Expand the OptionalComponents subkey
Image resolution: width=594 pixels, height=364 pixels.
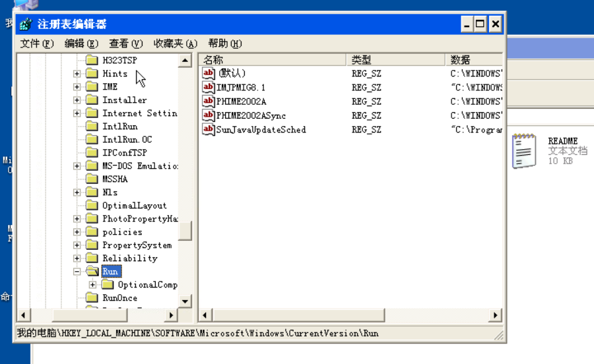tap(92, 285)
